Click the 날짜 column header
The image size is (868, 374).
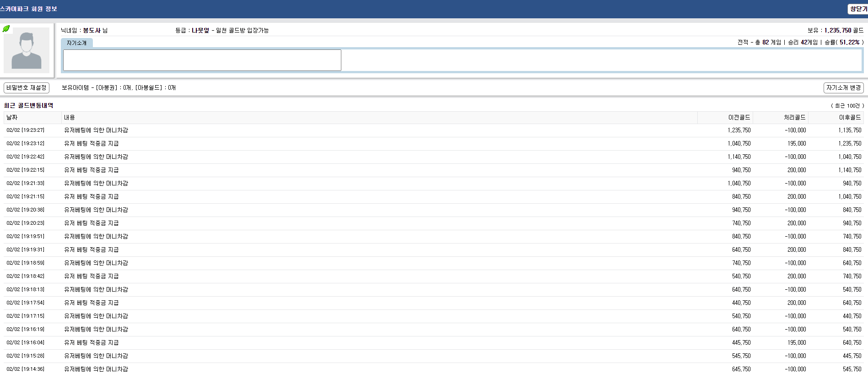[32, 118]
